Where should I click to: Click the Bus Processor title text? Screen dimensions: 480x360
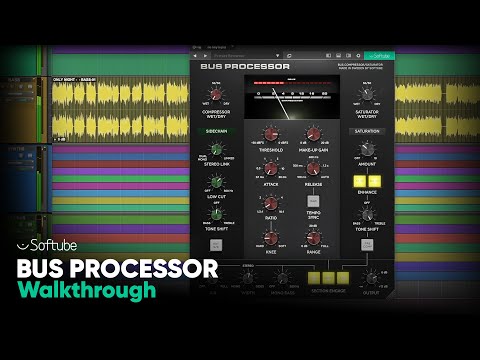pos(245,67)
